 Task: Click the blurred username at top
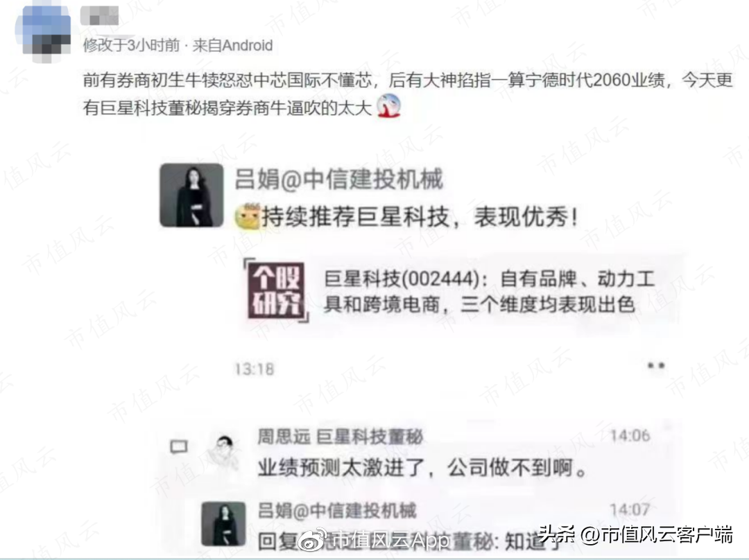point(99,16)
